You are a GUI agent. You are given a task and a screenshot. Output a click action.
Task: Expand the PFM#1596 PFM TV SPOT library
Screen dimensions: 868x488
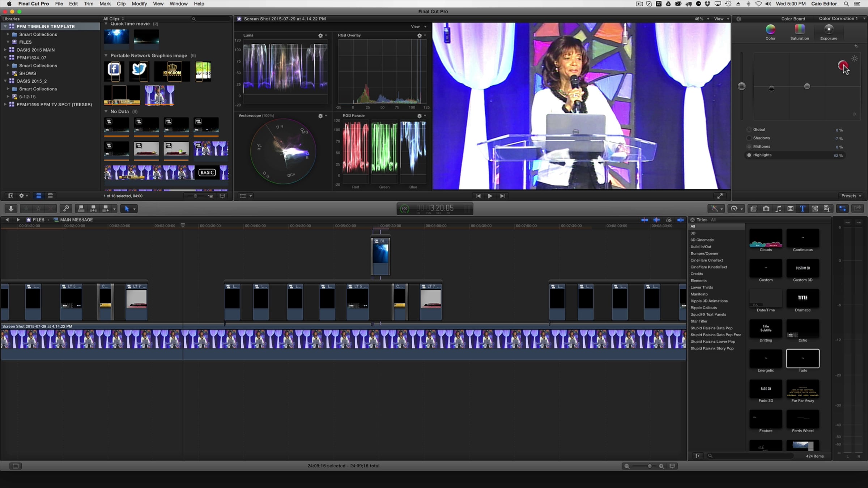coord(5,104)
